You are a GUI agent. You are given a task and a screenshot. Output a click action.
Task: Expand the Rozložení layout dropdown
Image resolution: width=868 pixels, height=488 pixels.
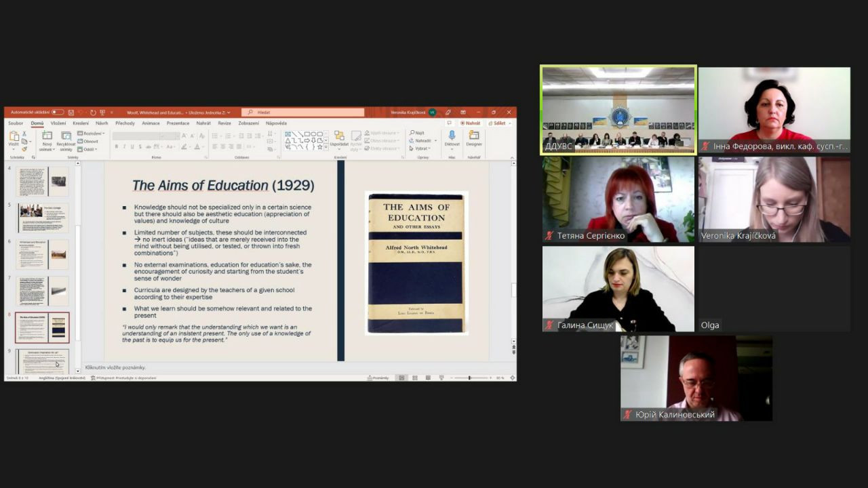tap(91, 134)
